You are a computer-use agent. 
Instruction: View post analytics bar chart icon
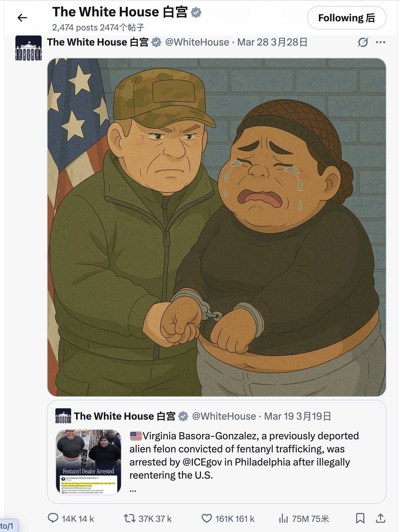283,518
